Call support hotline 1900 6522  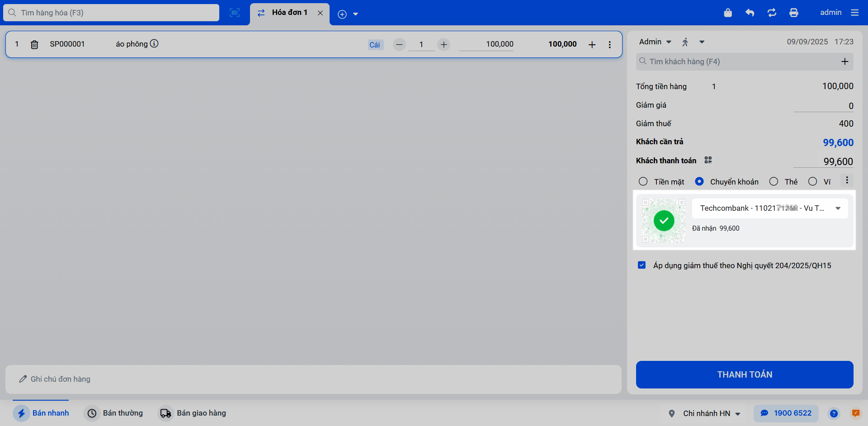tap(786, 413)
